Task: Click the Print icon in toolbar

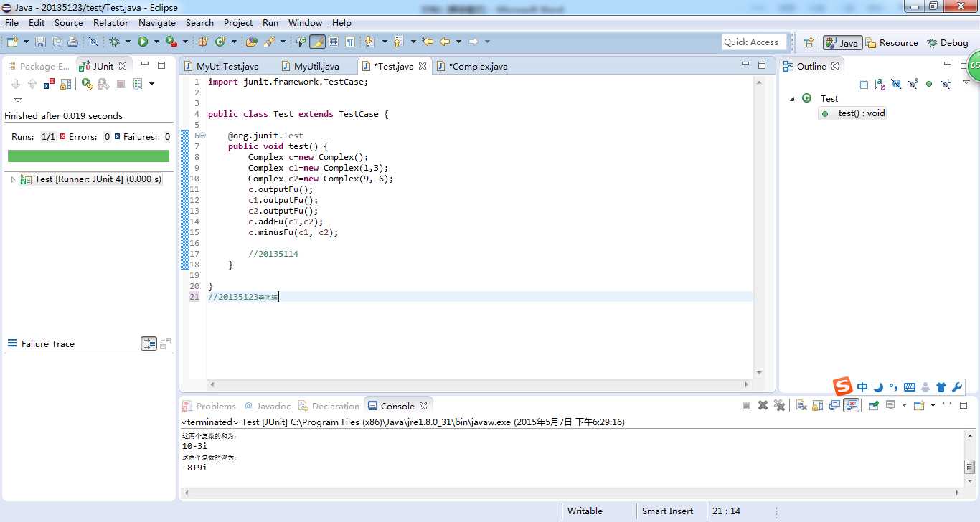Action: [72, 42]
